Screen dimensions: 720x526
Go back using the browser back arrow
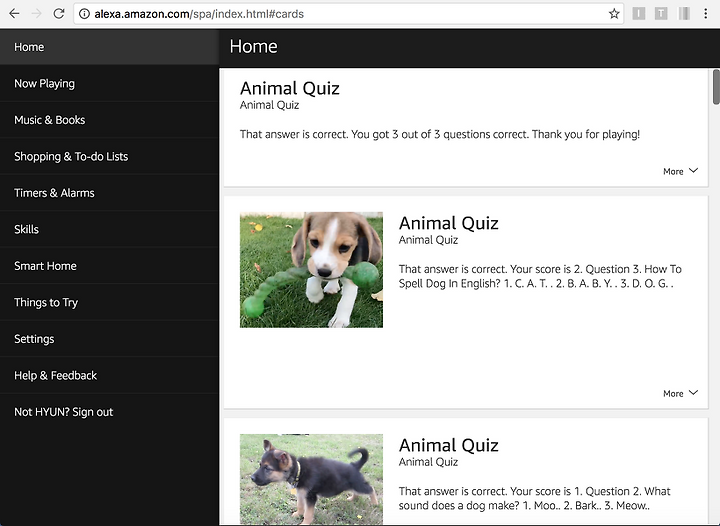click(x=14, y=14)
